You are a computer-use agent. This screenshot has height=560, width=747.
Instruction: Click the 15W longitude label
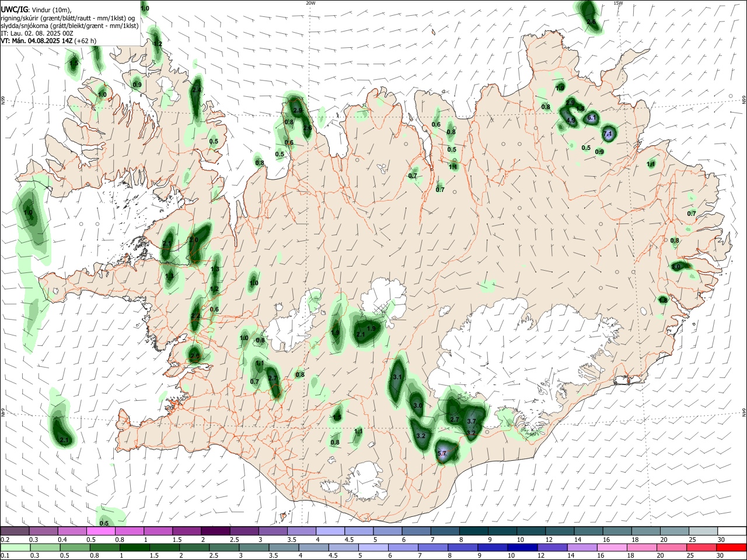coord(617,3)
